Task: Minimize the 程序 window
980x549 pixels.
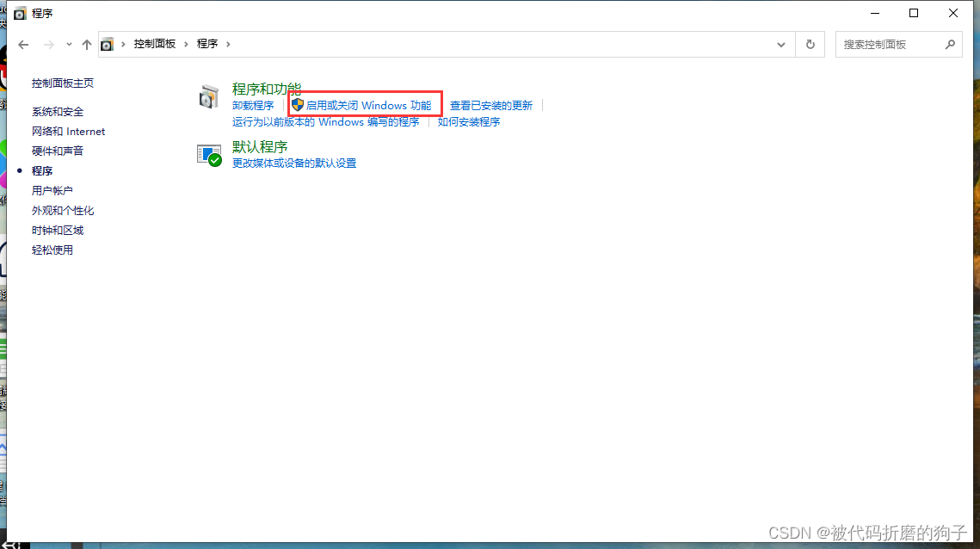Action: point(875,13)
